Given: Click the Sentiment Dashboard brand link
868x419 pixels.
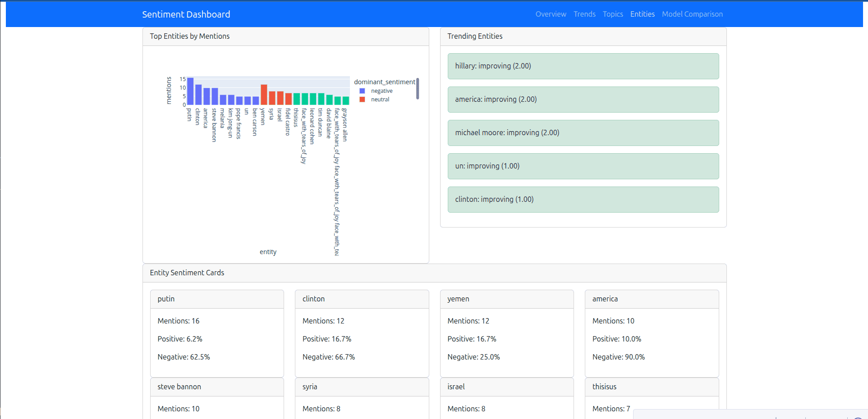Looking at the screenshot, I should pos(186,14).
